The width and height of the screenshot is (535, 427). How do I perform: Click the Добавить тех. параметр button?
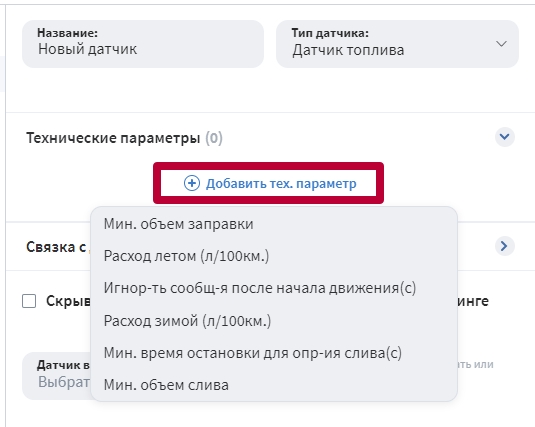(x=269, y=183)
